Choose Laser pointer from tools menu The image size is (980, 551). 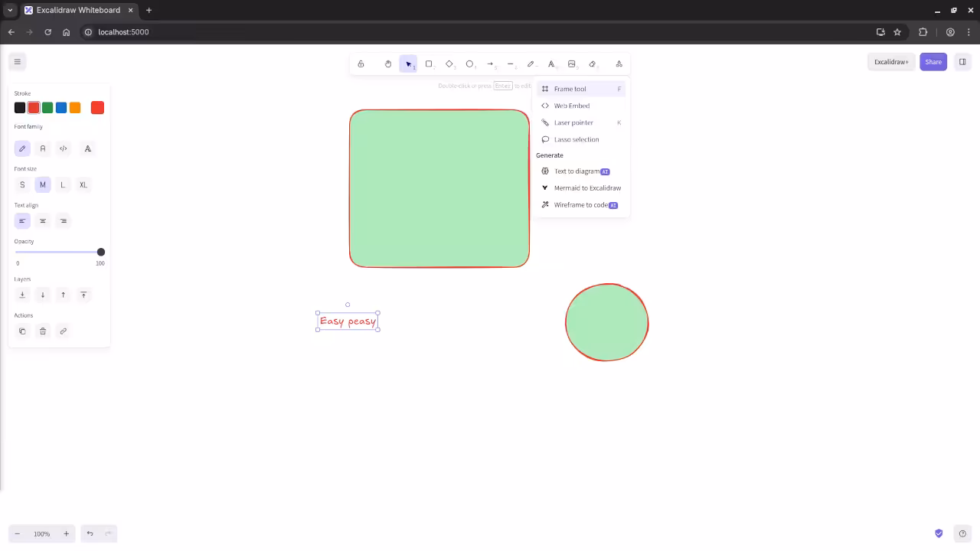coord(573,122)
